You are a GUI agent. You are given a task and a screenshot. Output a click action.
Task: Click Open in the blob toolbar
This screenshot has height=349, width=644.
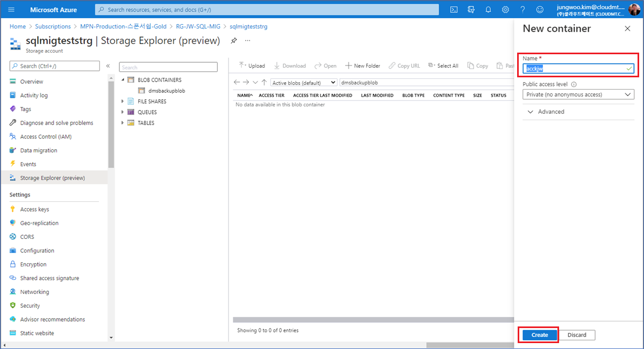[325, 66]
